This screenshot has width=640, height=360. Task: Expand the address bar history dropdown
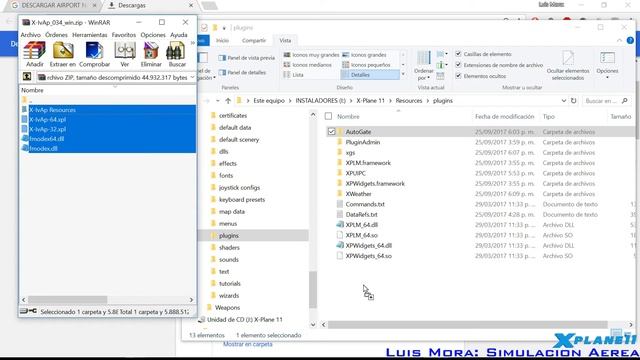564,101
